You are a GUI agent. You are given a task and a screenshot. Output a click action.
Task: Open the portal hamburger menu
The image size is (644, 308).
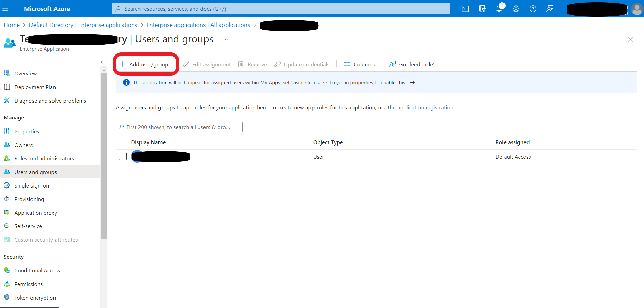click(5, 9)
